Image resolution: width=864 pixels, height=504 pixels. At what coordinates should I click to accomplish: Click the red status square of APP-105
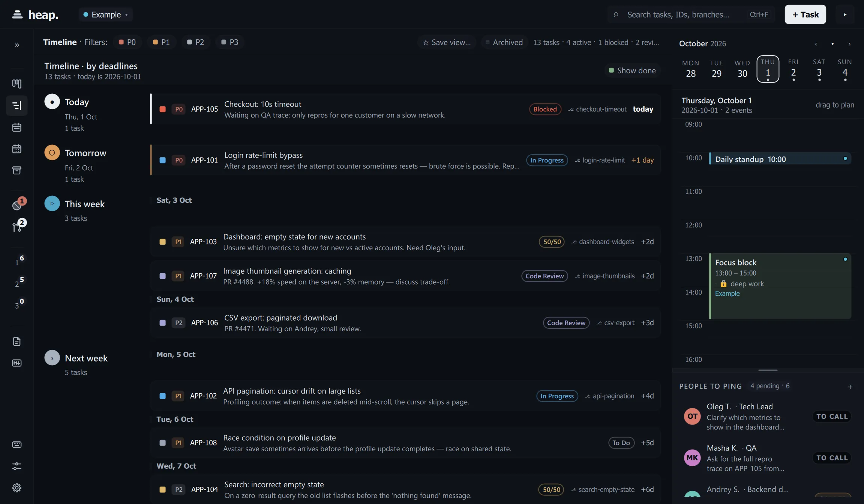(x=162, y=109)
